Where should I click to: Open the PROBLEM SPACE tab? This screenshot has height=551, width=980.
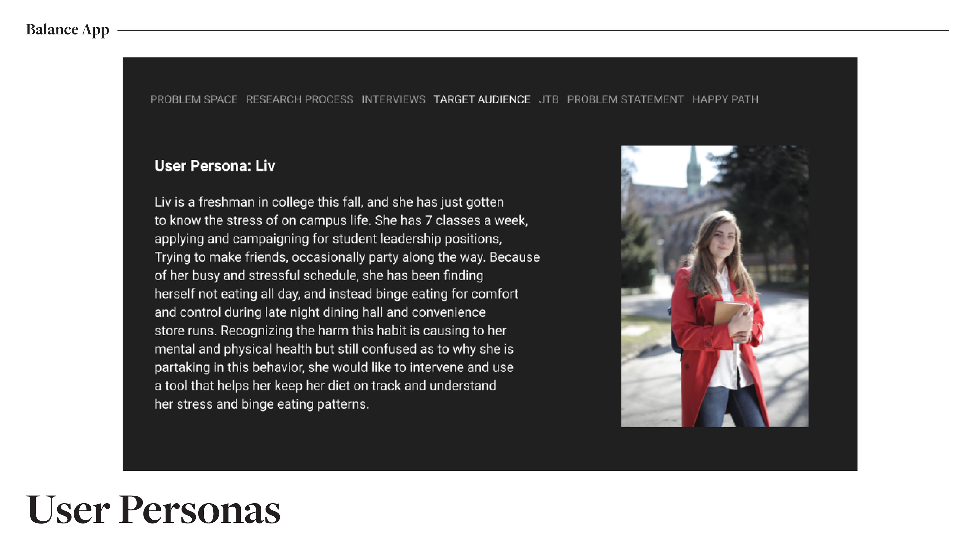tap(194, 99)
